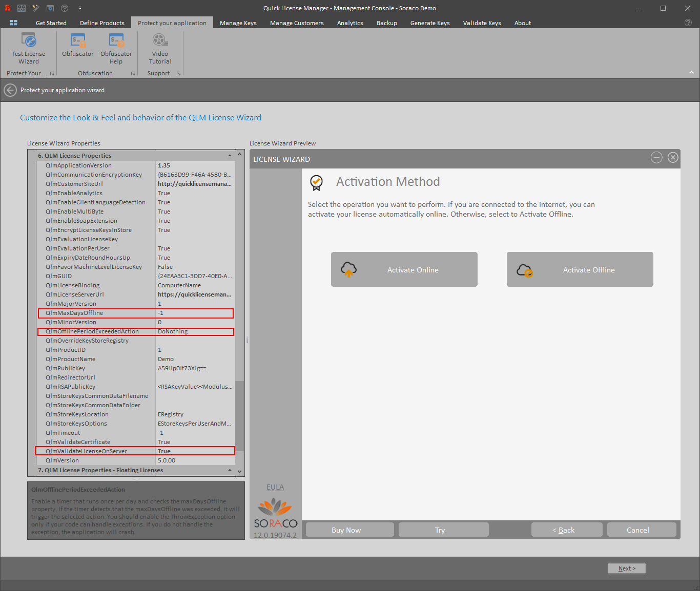Screen dimensions: 700x591
Task: Select the QlmCustomerSiteUrl property
Action: click(136, 184)
